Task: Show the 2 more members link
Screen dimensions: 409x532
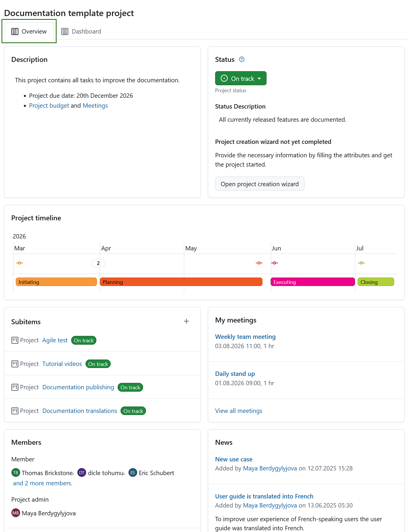Action: [43, 483]
